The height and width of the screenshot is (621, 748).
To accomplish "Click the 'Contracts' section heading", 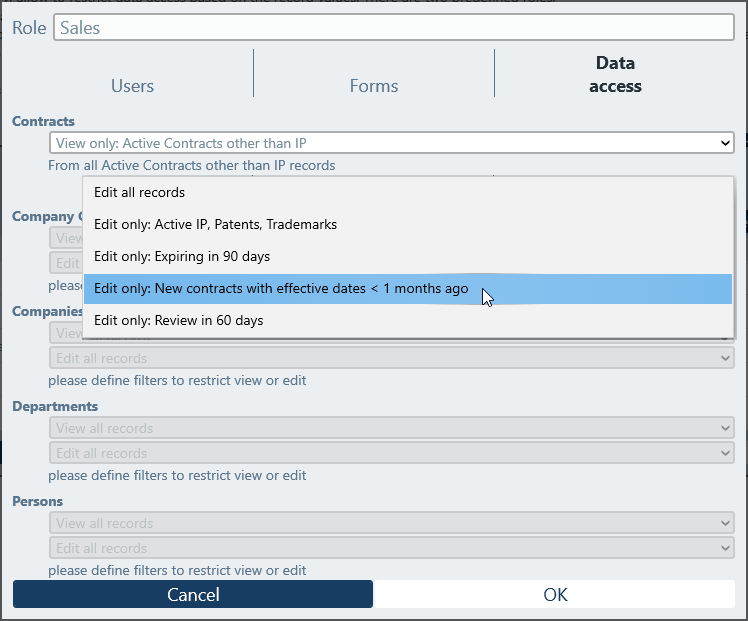I will [x=43, y=122].
